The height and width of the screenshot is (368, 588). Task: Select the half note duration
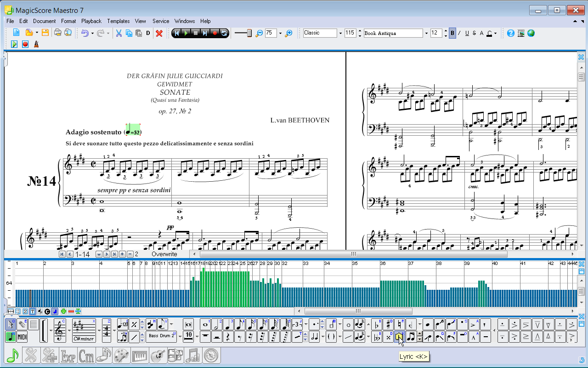pyautogui.click(x=217, y=325)
